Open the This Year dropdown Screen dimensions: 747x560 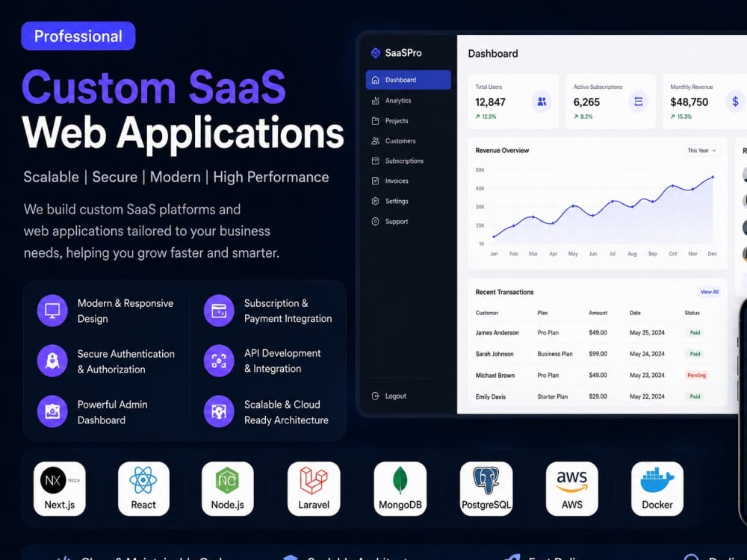tap(701, 151)
